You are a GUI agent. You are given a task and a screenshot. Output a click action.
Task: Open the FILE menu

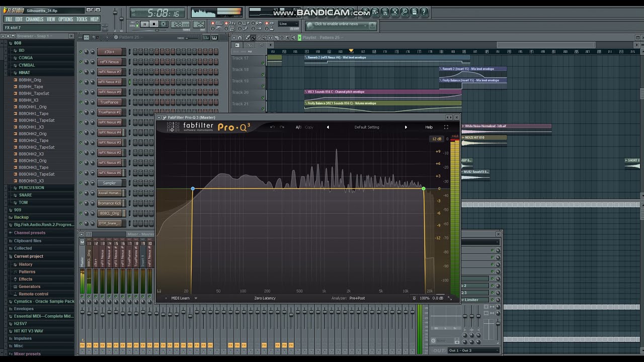pos(9,19)
